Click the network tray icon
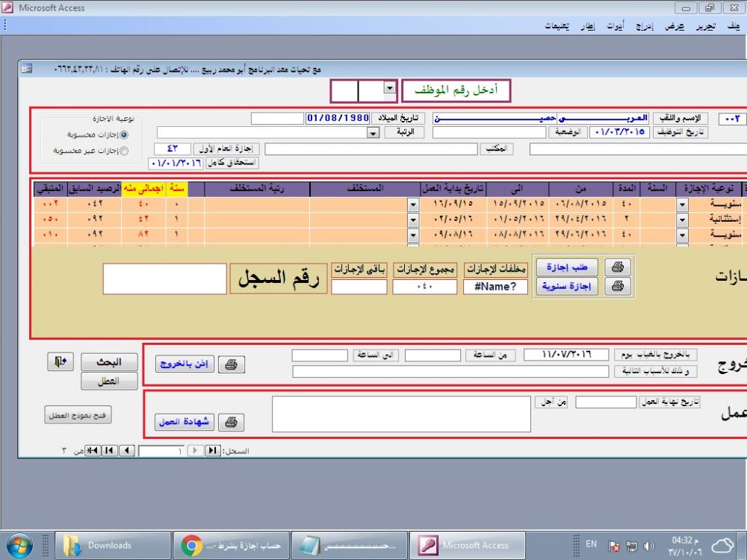This screenshot has height=560, width=747. pos(632,546)
